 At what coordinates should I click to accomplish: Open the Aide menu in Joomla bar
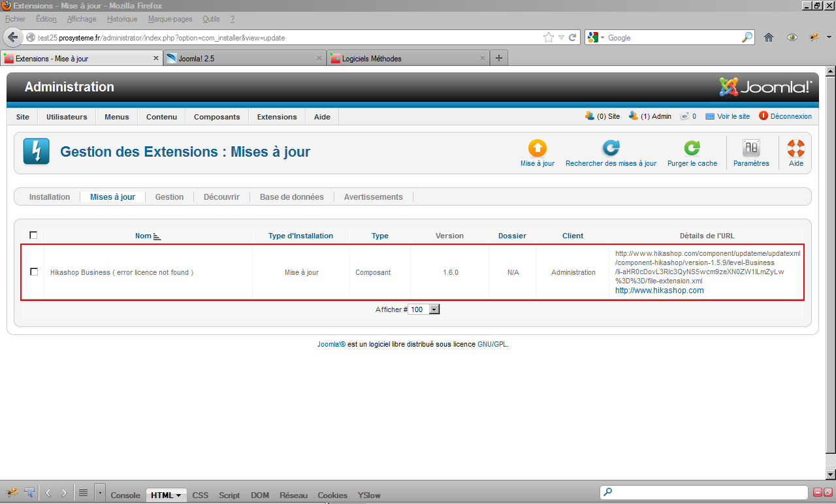[x=322, y=117]
